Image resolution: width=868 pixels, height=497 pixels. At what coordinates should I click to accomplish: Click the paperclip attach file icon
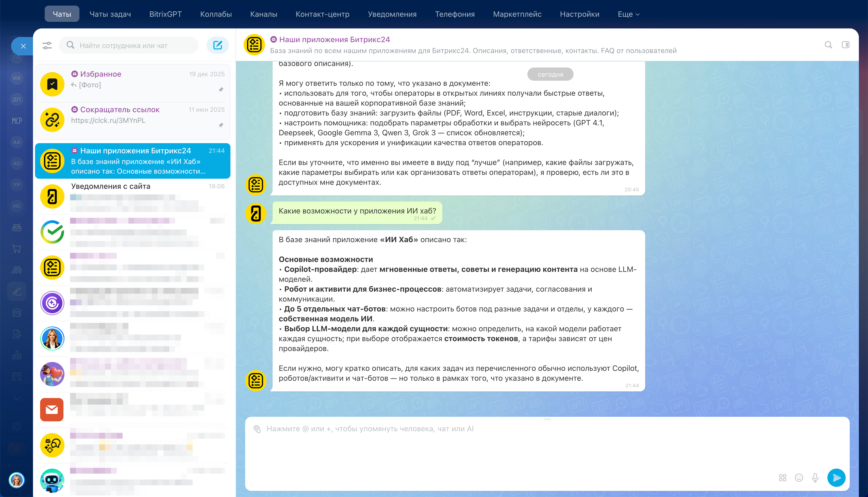click(257, 429)
